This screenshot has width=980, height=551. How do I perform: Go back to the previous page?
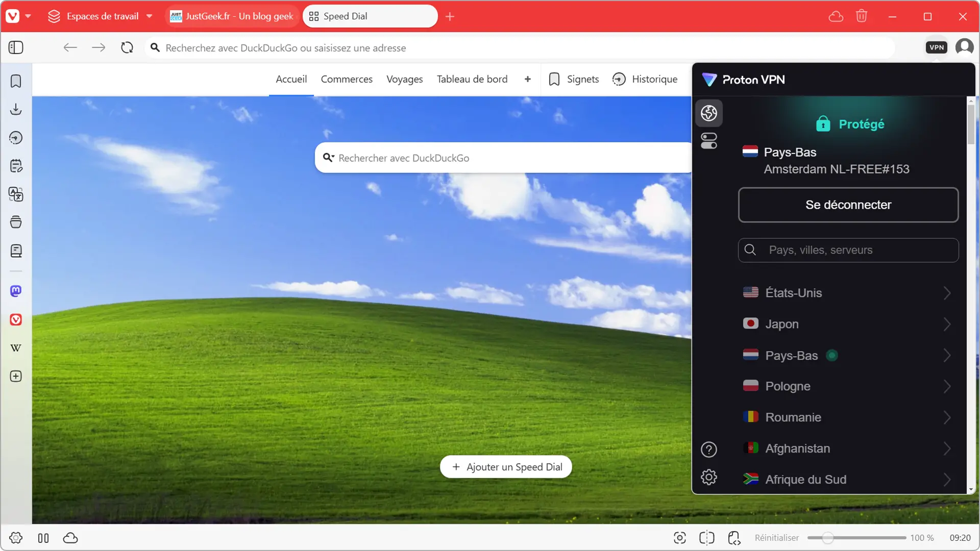click(70, 47)
